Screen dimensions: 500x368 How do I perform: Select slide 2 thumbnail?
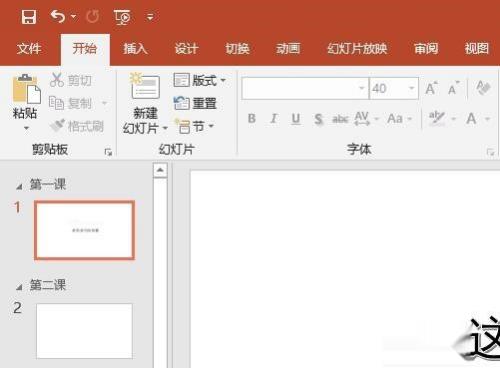pyautogui.click(x=84, y=331)
